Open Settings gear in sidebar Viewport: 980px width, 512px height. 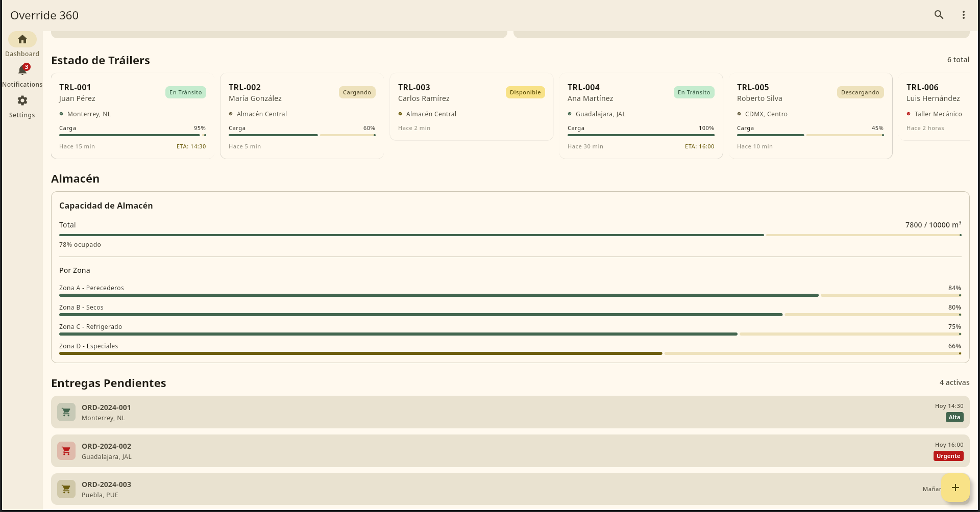coord(22,101)
